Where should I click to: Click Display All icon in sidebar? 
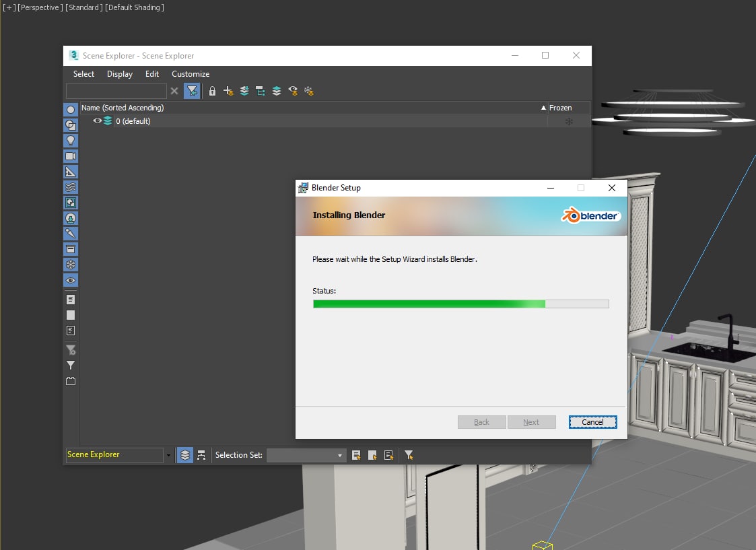[71, 300]
